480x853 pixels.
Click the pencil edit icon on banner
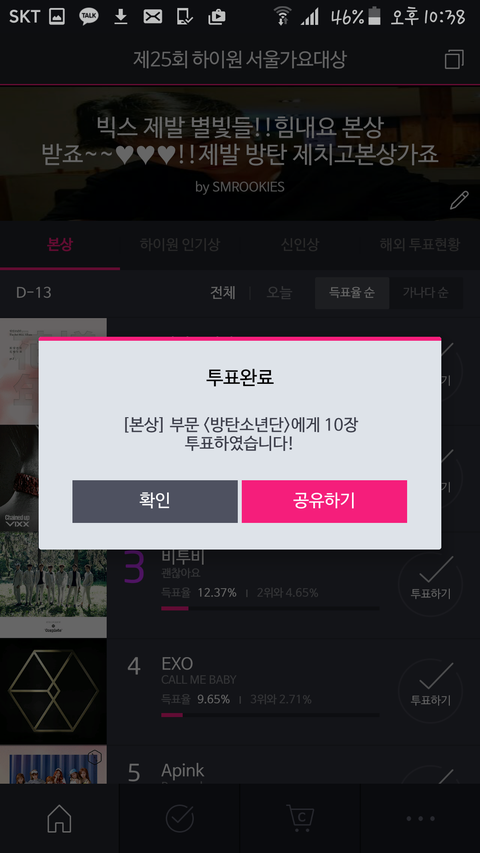[x=459, y=200]
